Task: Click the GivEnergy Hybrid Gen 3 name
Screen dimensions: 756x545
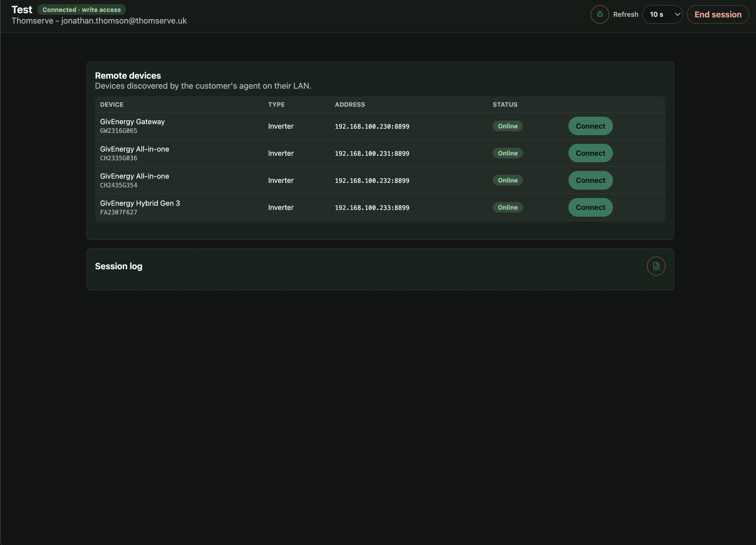Action: pos(140,203)
